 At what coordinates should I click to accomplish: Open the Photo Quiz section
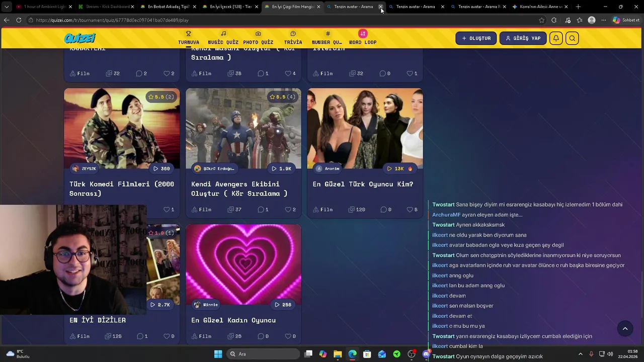[x=258, y=38]
